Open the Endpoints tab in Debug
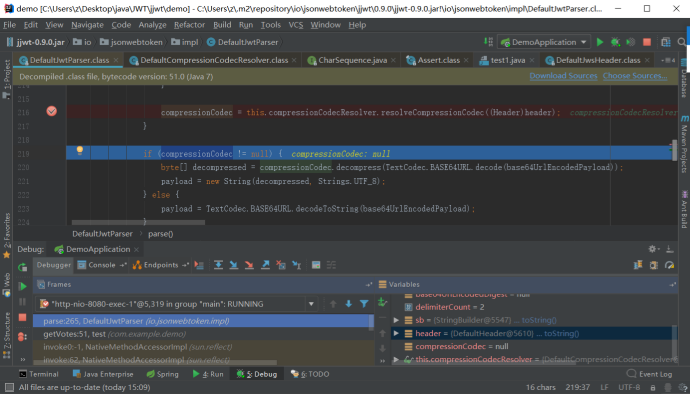 click(161, 265)
